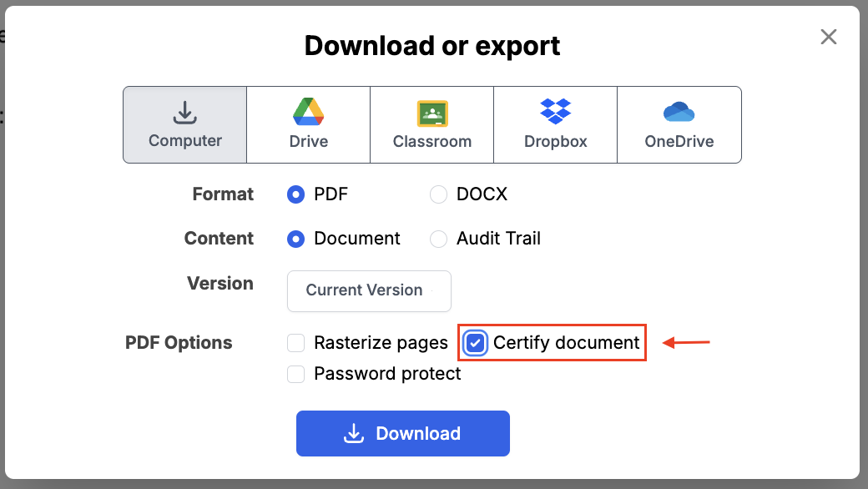Click the Password protect label text

(387, 374)
